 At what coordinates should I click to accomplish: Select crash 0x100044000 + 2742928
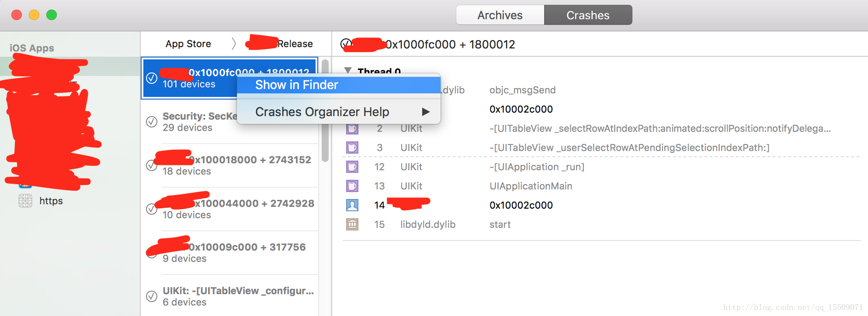coord(229,209)
